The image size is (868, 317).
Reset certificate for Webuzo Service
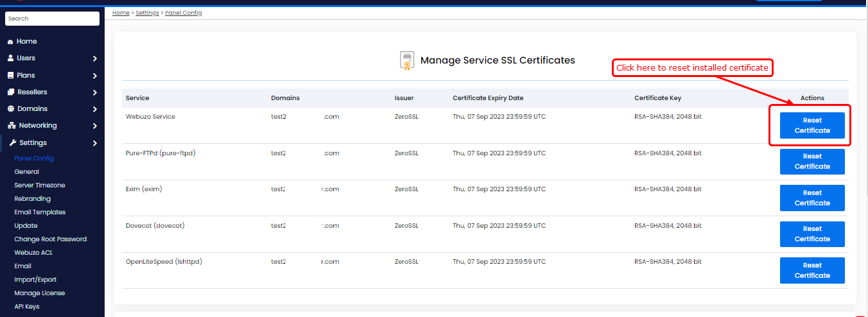click(812, 125)
